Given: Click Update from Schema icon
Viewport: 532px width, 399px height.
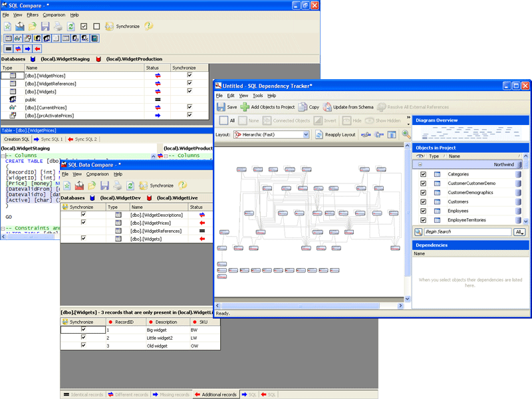Looking at the screenshot, I should (327, 107).
